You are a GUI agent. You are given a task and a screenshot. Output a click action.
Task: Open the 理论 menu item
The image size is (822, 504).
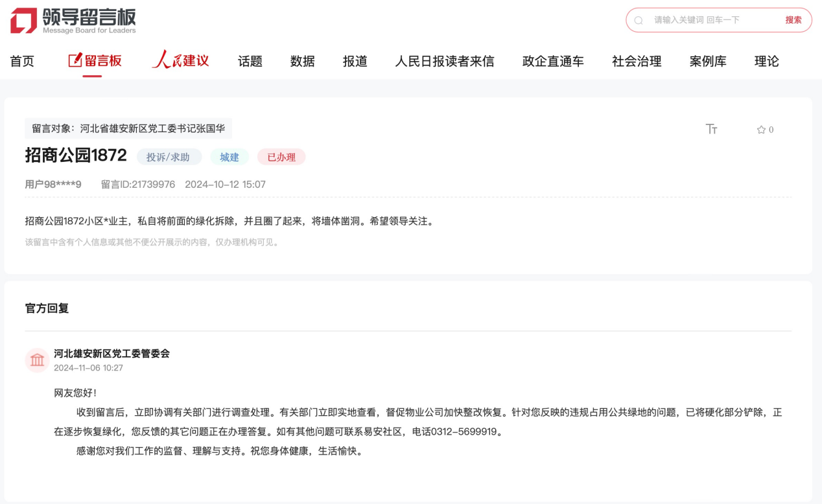tap(767, 62)
